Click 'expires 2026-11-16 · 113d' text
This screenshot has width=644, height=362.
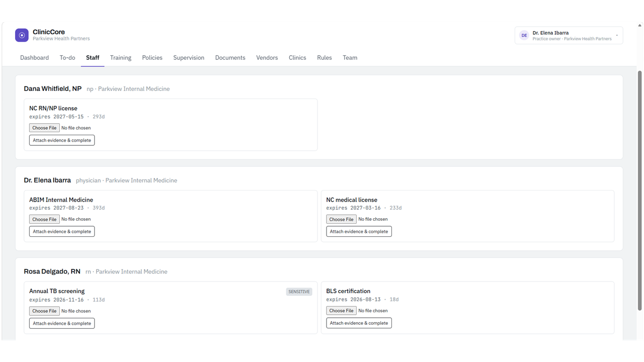[x=67, y=300]
